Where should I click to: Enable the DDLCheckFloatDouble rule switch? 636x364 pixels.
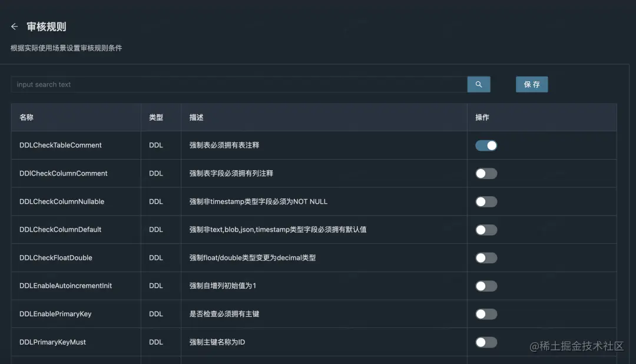(486, 257)
